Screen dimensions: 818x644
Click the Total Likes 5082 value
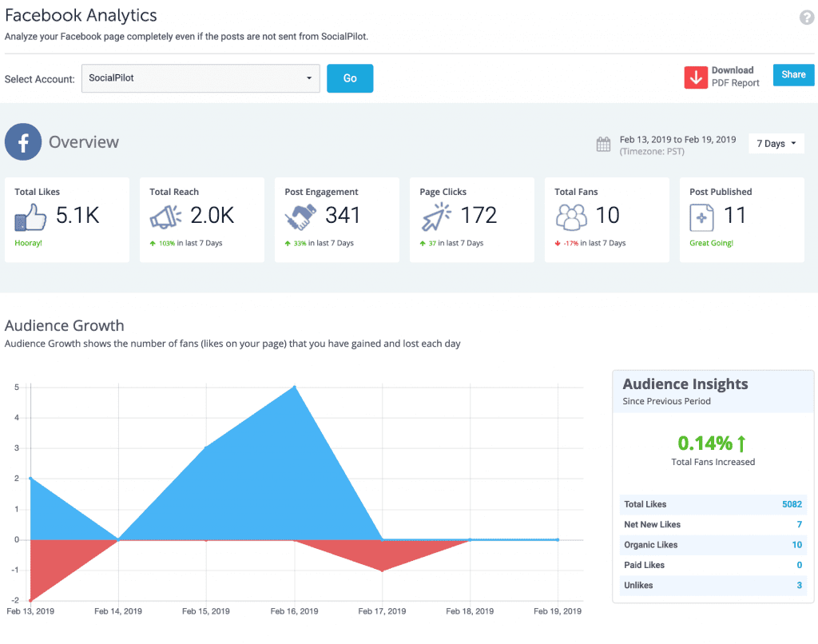tap(792, 504)
